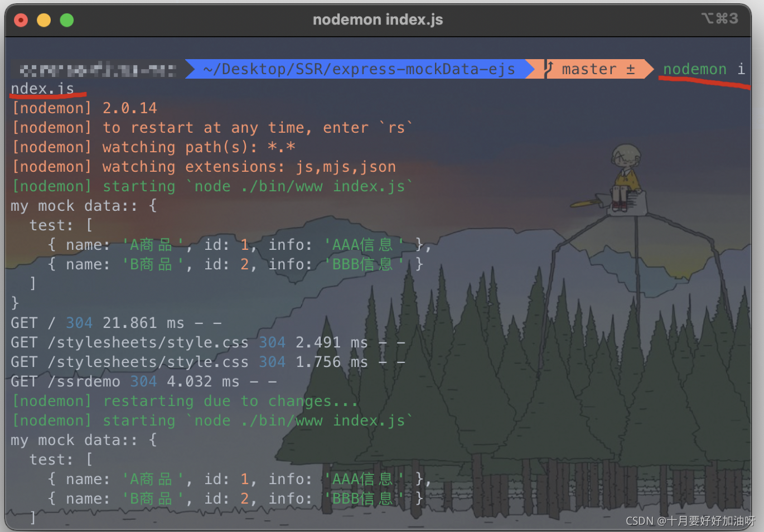The image size is (764, 532).
Task: Click first 'starting node ./bin/www index.js' line
Action: 212,186
